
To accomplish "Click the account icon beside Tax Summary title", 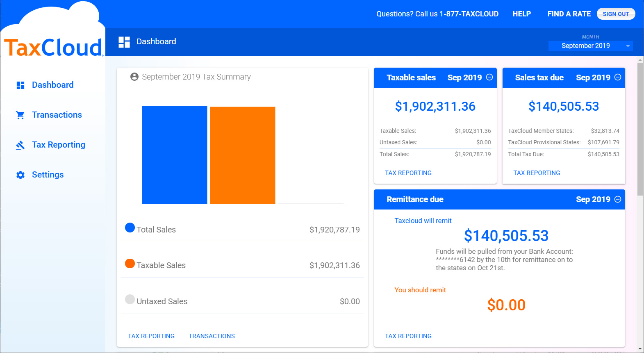I will (x=134, y=77).
